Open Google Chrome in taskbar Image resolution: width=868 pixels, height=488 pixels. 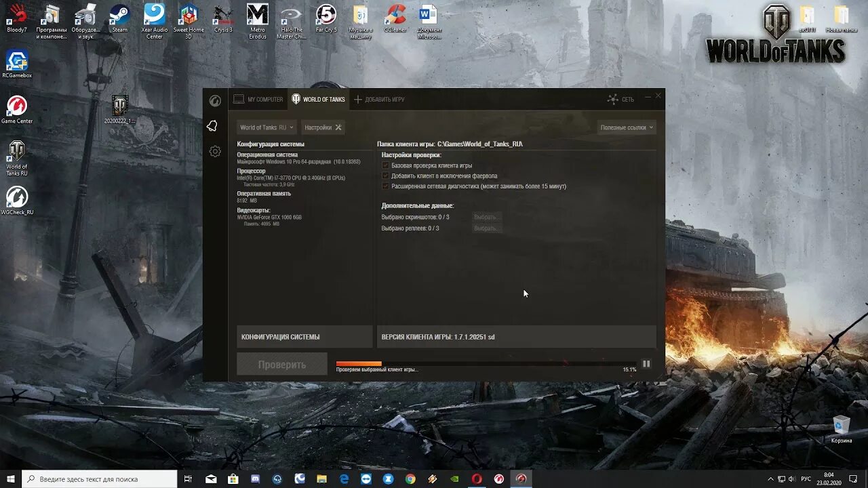[410, 479]
